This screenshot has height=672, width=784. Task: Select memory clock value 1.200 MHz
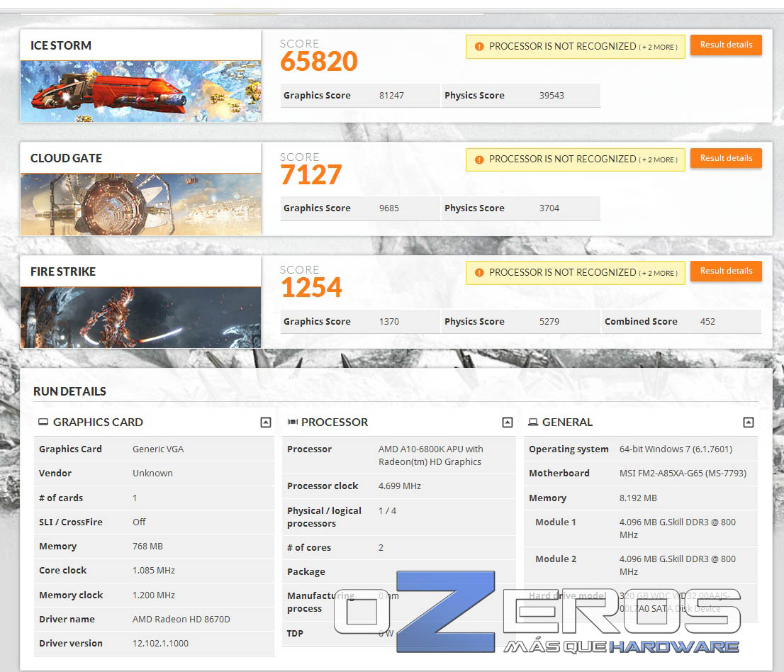(x=154, y=595)
